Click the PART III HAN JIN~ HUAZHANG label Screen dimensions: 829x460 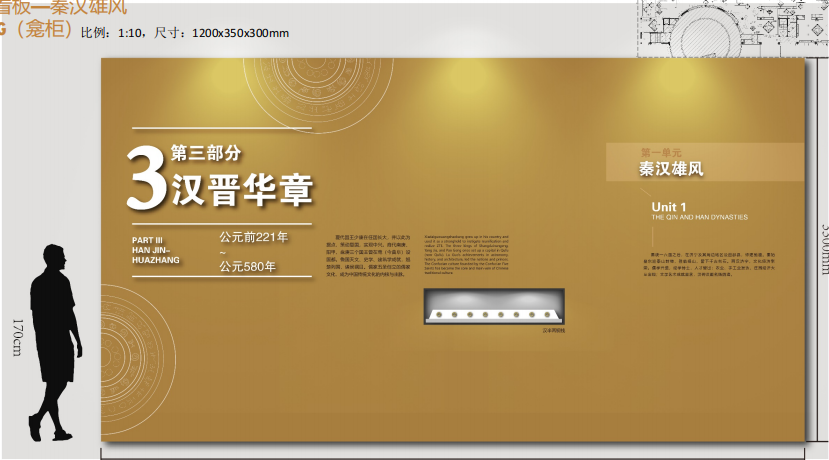158,250
